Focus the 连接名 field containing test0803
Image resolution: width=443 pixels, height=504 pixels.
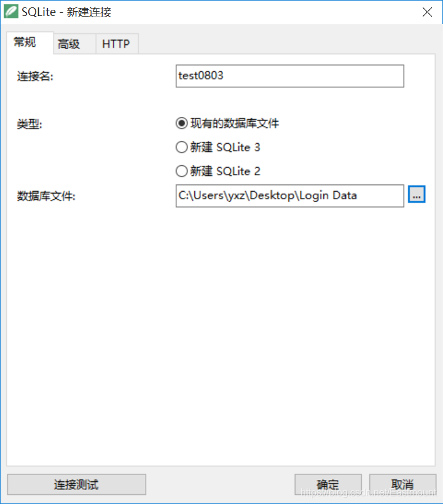[290, 76]
